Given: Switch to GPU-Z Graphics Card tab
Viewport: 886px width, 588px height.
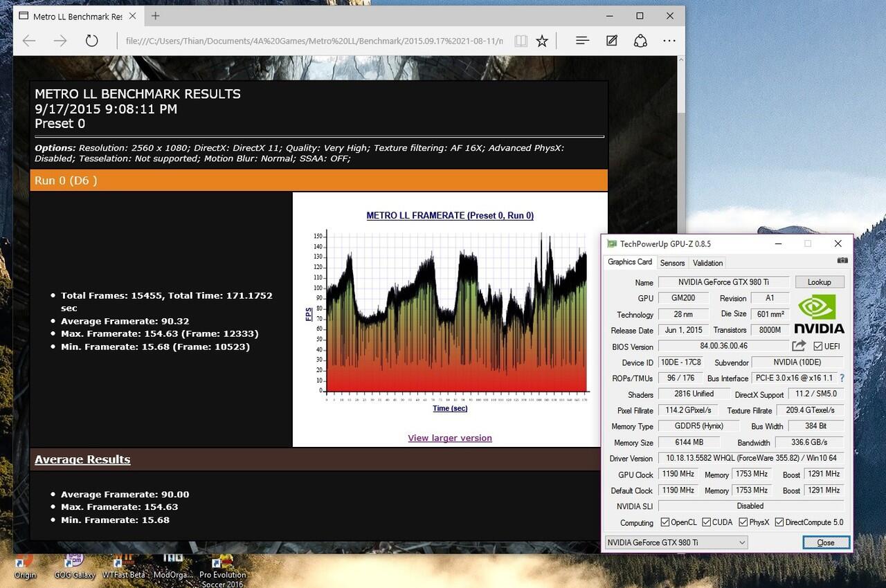Looking at the screenshot, I should pos(630,262).
